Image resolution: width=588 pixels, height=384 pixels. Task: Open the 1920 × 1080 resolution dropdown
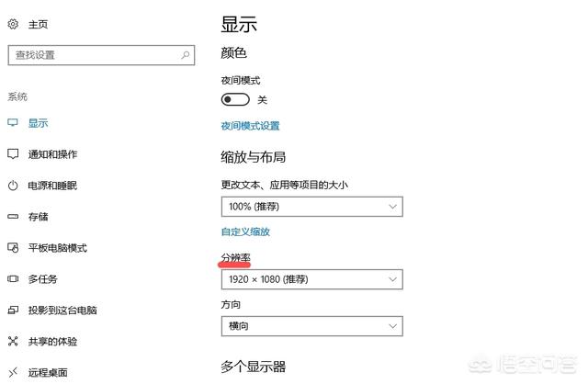[x=312, y=279]
